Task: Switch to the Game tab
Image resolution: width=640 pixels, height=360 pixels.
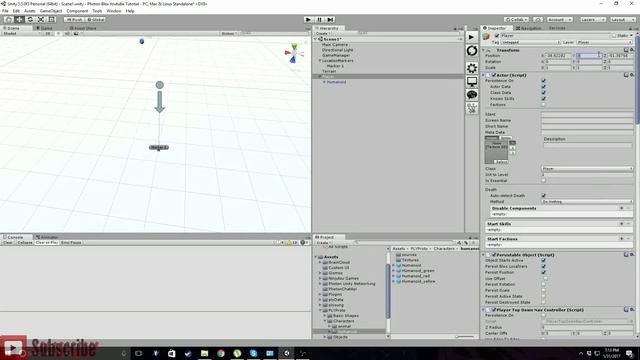Action: tap(44, 28)
